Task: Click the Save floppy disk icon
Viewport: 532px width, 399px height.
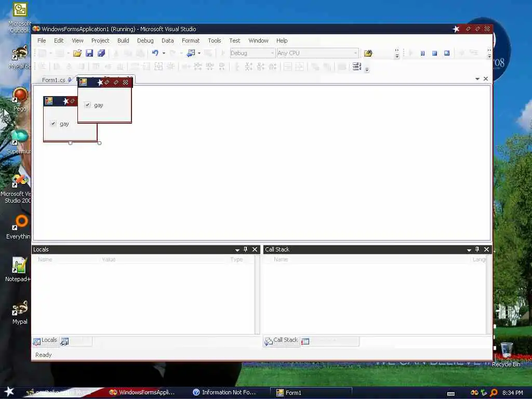Action: pyautogui.click(x=89, y=53)
